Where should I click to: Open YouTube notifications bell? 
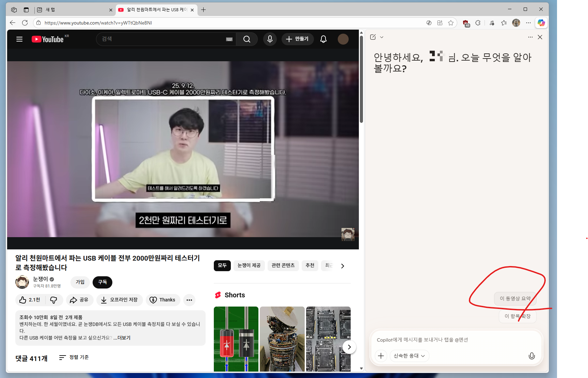click(323, 39)
